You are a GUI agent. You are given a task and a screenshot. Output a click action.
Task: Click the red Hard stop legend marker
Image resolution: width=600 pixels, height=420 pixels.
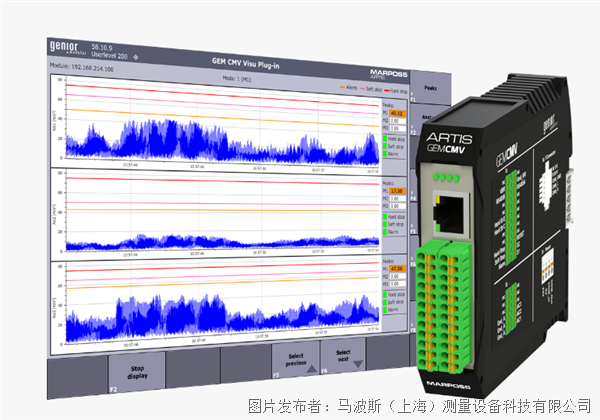pyautogui.click(x=388, y=89)
